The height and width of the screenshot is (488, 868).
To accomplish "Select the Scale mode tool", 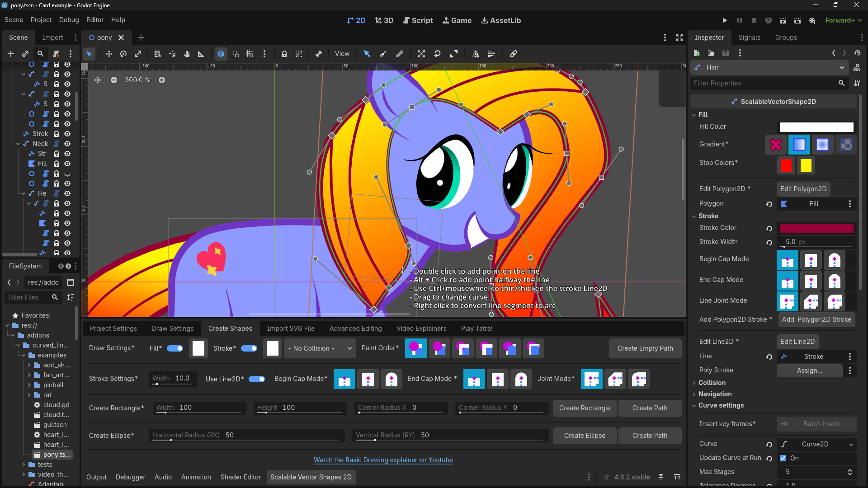I will [138, 54].
